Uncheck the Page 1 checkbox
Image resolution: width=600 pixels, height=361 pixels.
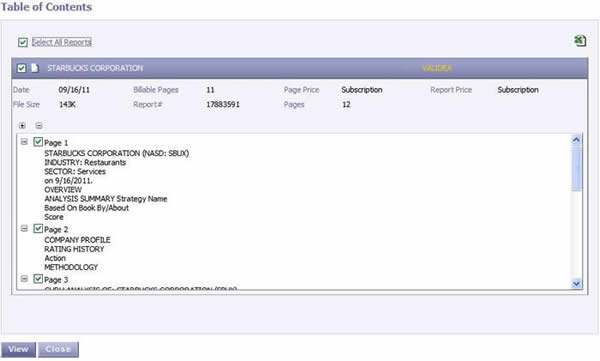(38, 142)
